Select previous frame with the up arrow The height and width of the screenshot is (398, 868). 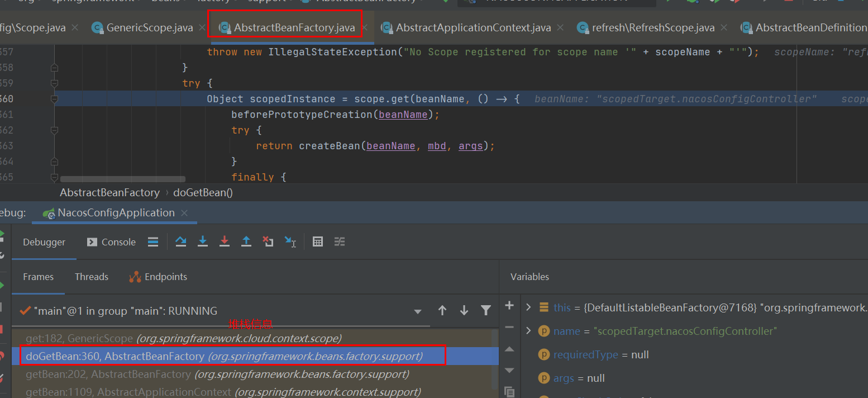442,310
